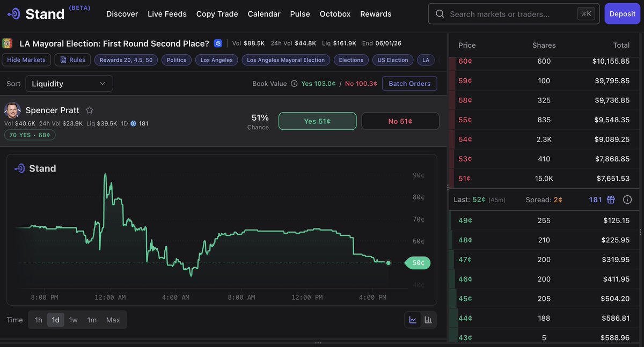
Task: Click the 45¢ bid row
Action: pos(544,298)
